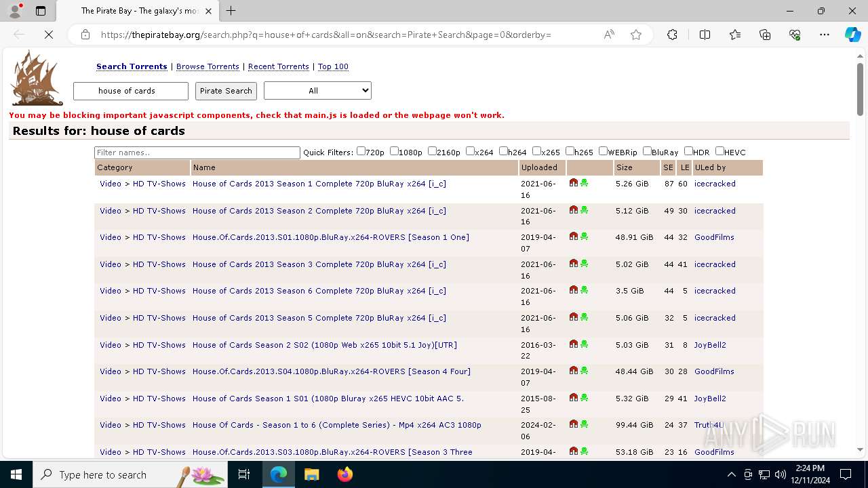
Task: Open Edge Settings and more menu
Action: click(x=825, y=35)
